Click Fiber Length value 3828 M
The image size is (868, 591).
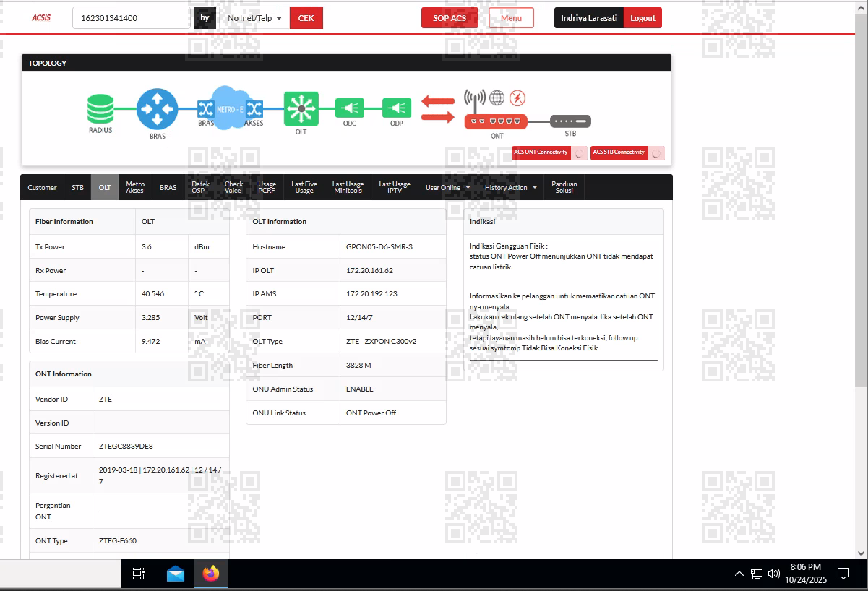359,366
